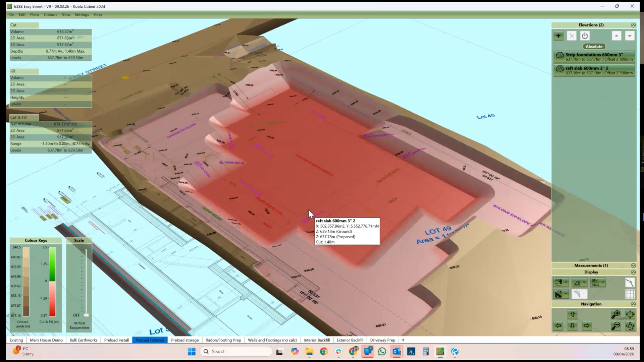
Task: Click the zoom out magnifier icon
Action: pyautogui.click(x=615, y=326)
